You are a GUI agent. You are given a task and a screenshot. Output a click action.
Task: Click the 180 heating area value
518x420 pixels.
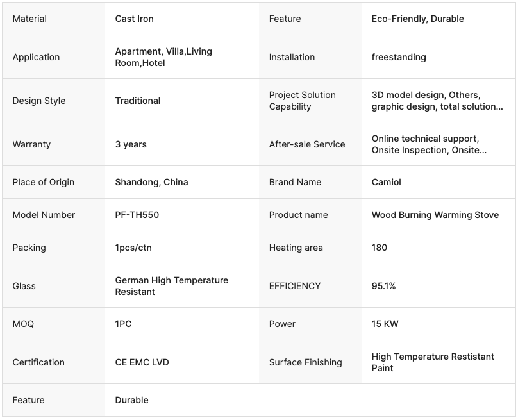coord(380,248)
